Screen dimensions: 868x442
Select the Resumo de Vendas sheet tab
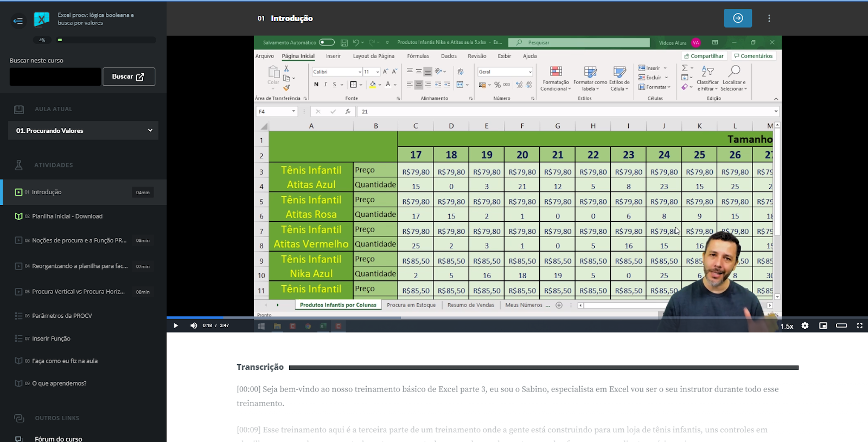tap(471, 305)
